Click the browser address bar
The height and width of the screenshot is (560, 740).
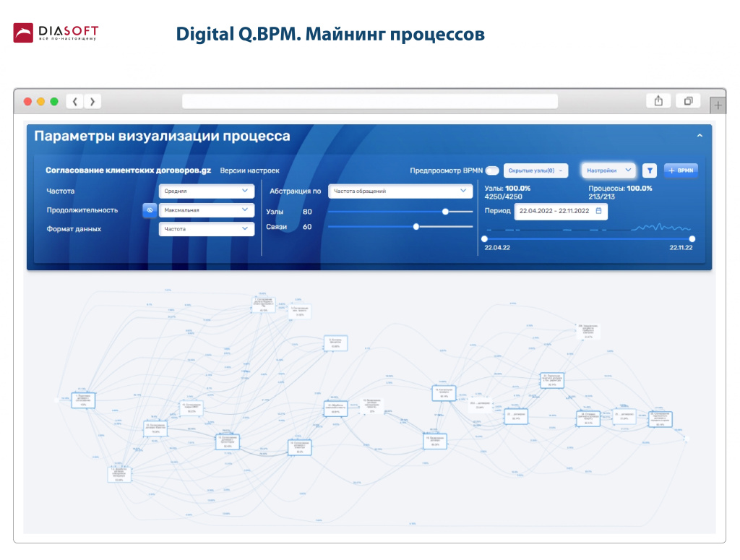coord(369,101)
